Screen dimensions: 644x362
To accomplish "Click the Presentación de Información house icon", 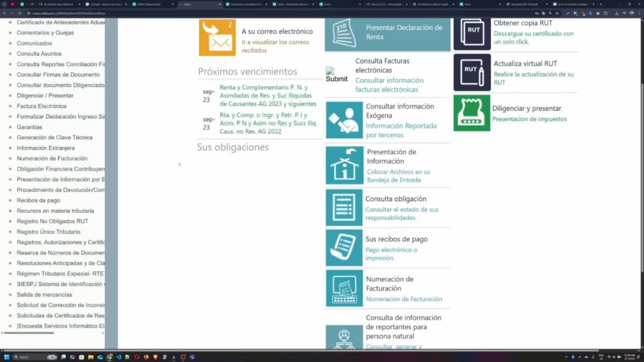I will coord(344,165).
